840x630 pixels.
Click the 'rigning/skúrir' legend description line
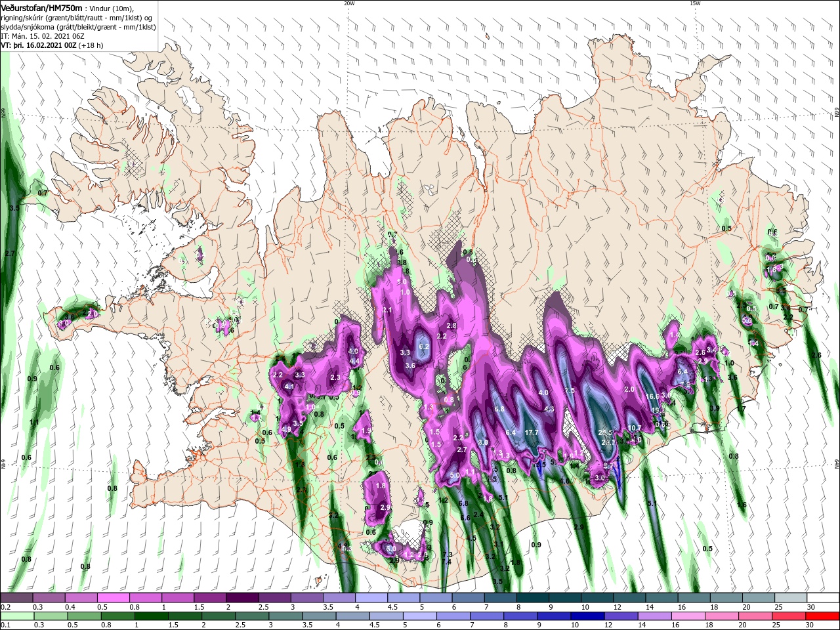(x=77, y=18)
